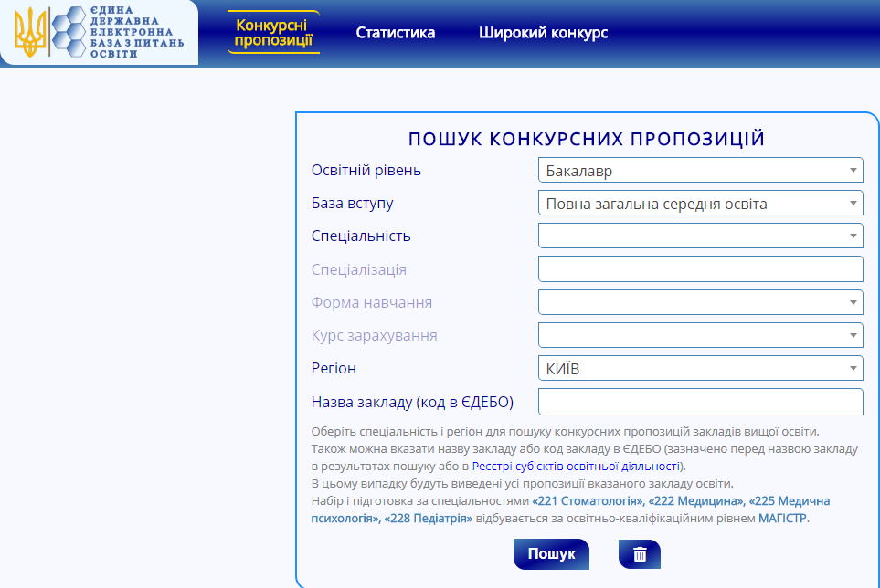Expand the Форма навчання dropdown

[x=700, y=301]
